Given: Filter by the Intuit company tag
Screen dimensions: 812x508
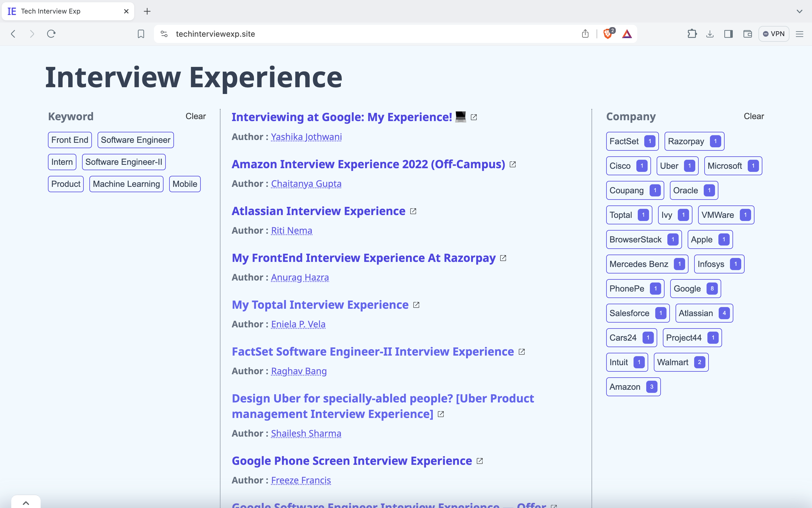Looking at the screenshot, I should pyautogui.click(x=627, y=362).
